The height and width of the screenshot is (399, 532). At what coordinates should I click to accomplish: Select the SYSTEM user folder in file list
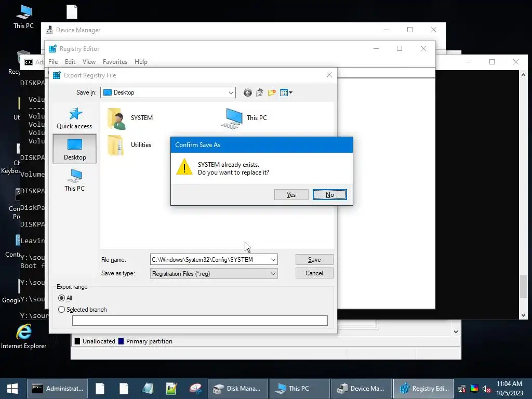(x=130, y=118)
